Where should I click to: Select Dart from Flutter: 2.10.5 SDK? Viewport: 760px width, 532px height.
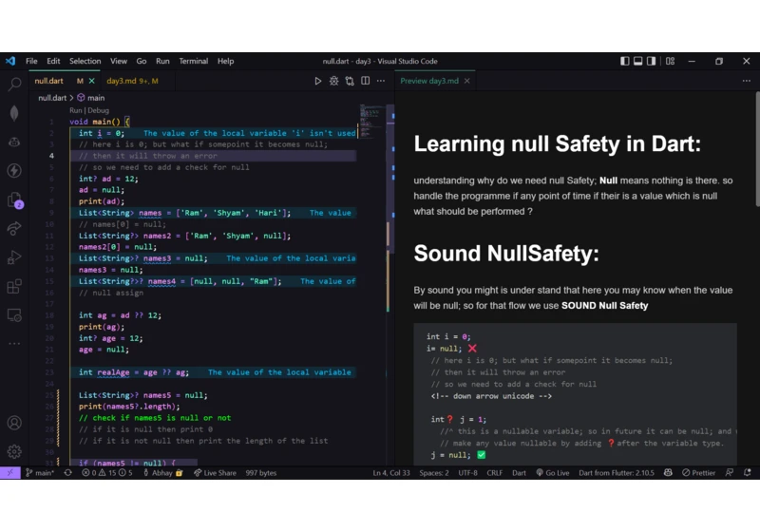pyautogui.click(x=616, y=473)
